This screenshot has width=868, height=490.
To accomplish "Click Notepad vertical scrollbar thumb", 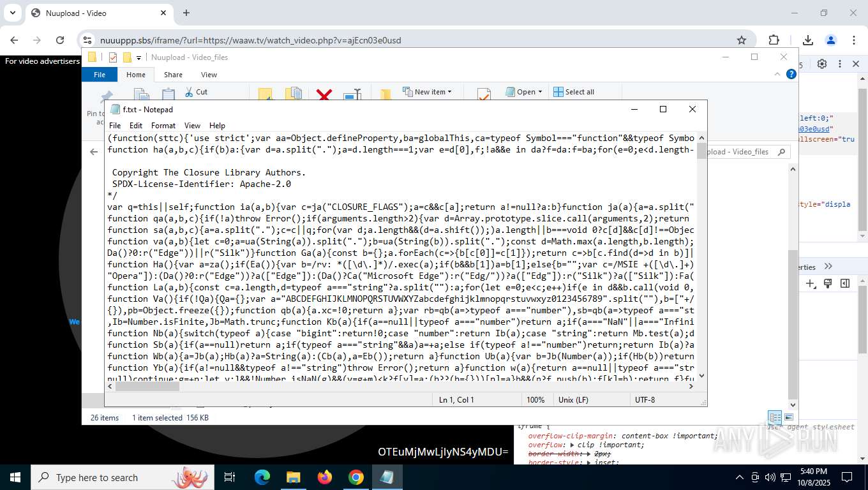I will (702, 151).
